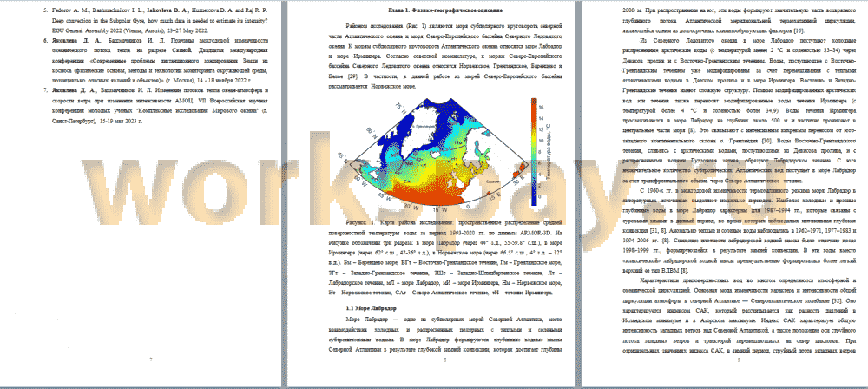868x389 pixels.
Task: Click the paragraph starting "Характеристики приповерхностных вод"
Action: 740,315
